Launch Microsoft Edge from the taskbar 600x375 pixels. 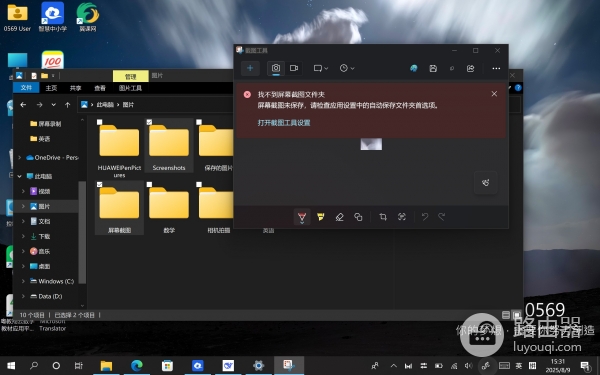[137, 366]
